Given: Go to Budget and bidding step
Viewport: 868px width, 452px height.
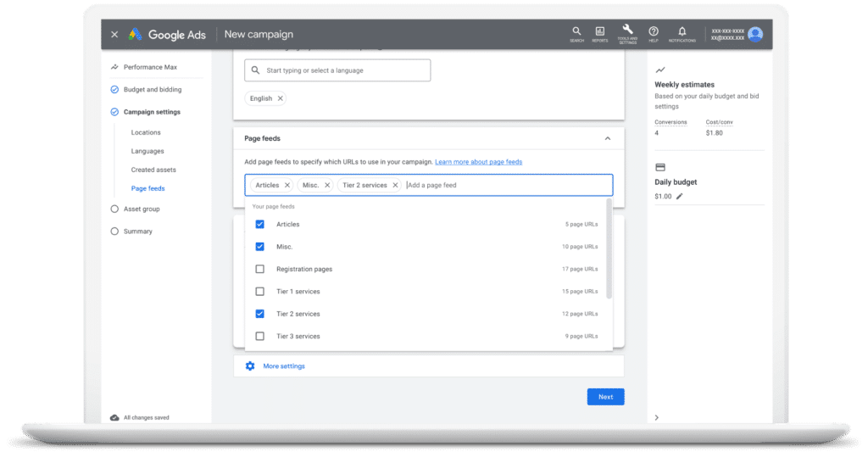Looking at the screenshot, I should pos(153,89).
